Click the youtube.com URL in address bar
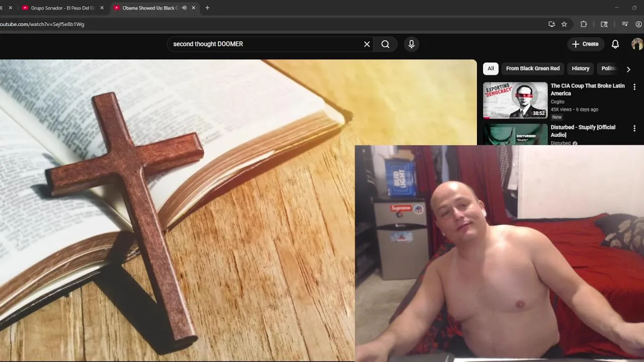 click(42, 24)
